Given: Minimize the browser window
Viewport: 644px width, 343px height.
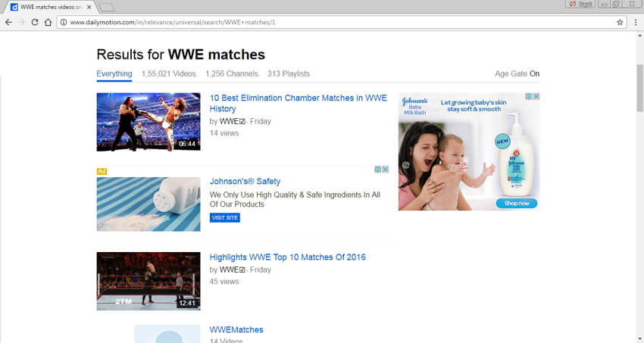Looking at the screenshot, I should tap(604, 4).
